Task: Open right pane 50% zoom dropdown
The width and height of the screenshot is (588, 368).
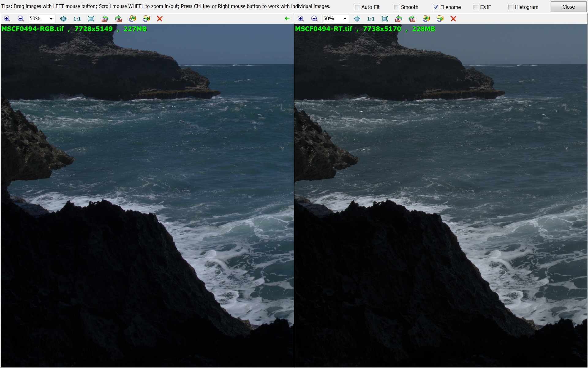Action: [345, 19]
